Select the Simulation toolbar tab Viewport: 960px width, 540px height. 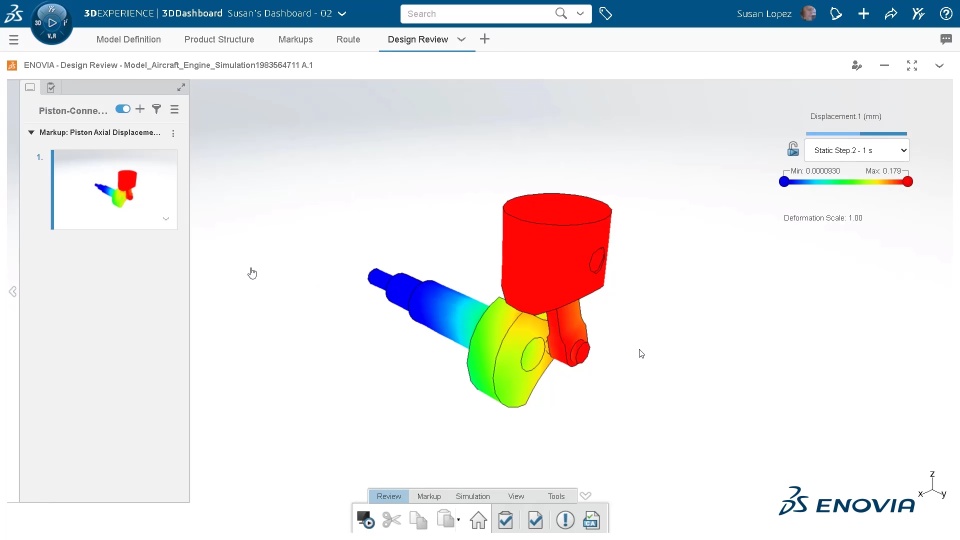[473, 496]
